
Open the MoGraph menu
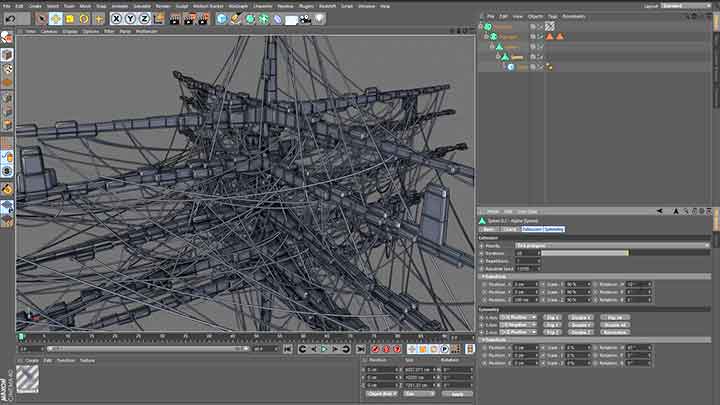point(238,6)
